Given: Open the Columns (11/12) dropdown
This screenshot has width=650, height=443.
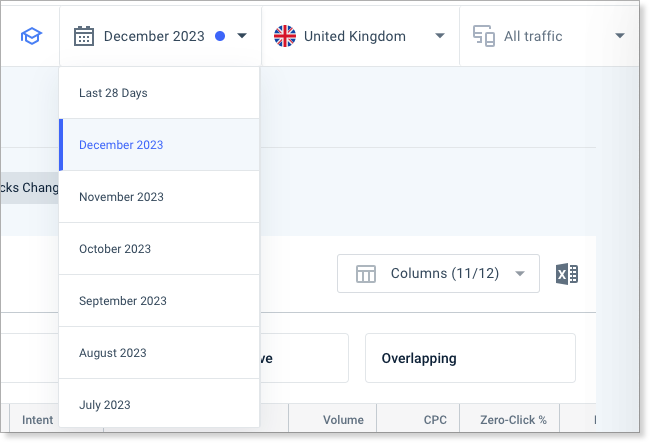Looking at the screenshot, I should 438,274.
